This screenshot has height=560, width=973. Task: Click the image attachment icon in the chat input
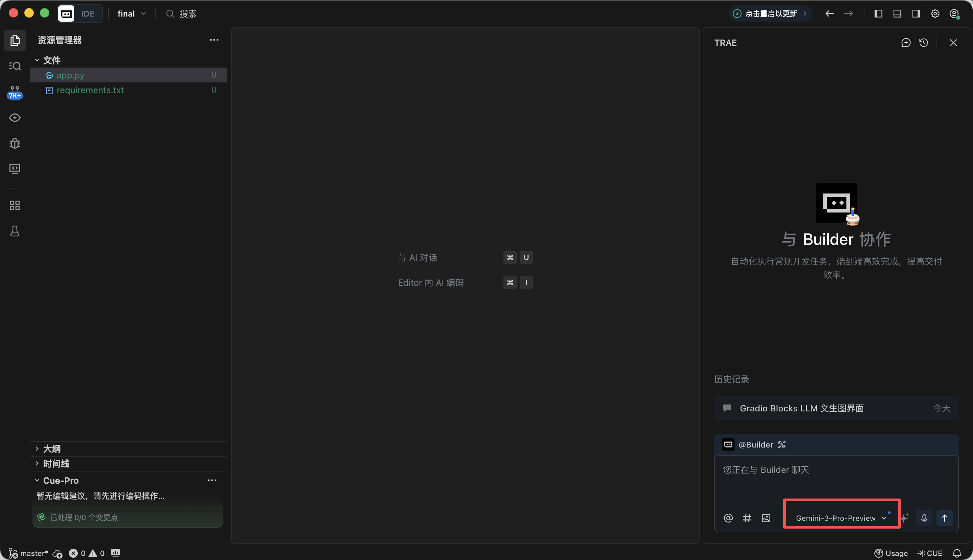(766, 518)
